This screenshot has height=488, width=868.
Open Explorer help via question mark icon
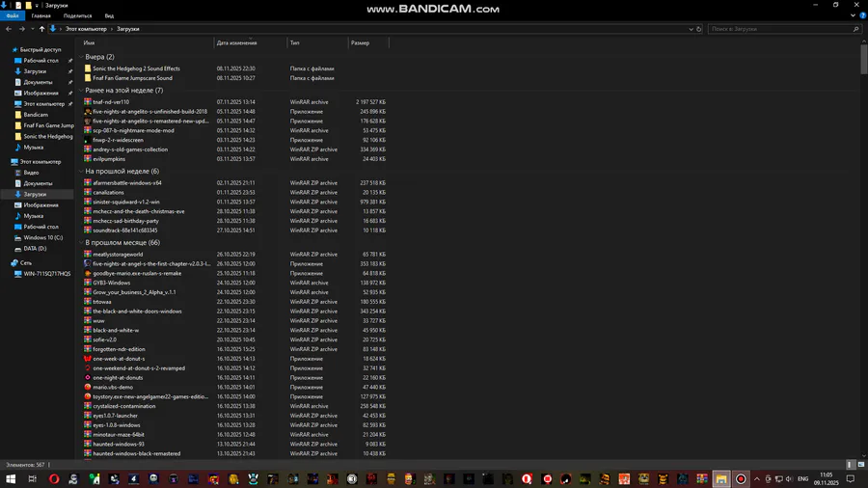pos(862,15)
